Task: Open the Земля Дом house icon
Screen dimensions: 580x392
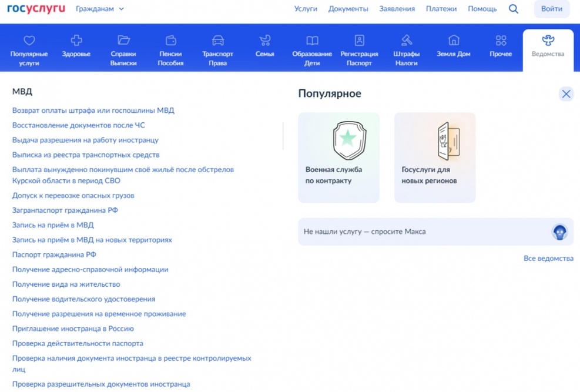Action: [454, 41]
